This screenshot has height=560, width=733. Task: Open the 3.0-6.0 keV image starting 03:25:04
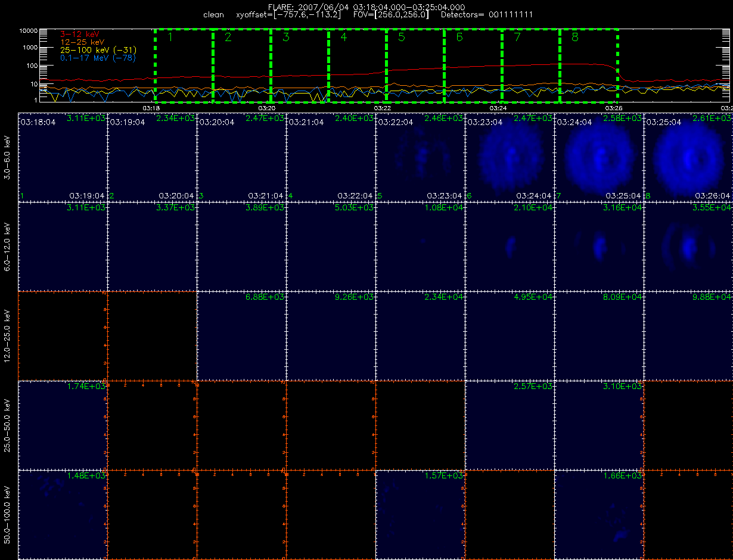[x=688, y=157]
